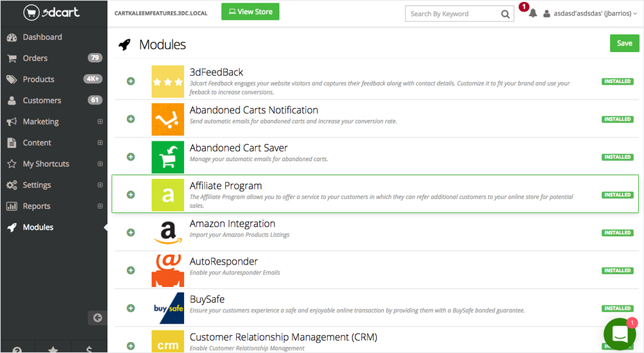
Task: Collapse the sidebar with arrow icon
Action: point(97,317)
